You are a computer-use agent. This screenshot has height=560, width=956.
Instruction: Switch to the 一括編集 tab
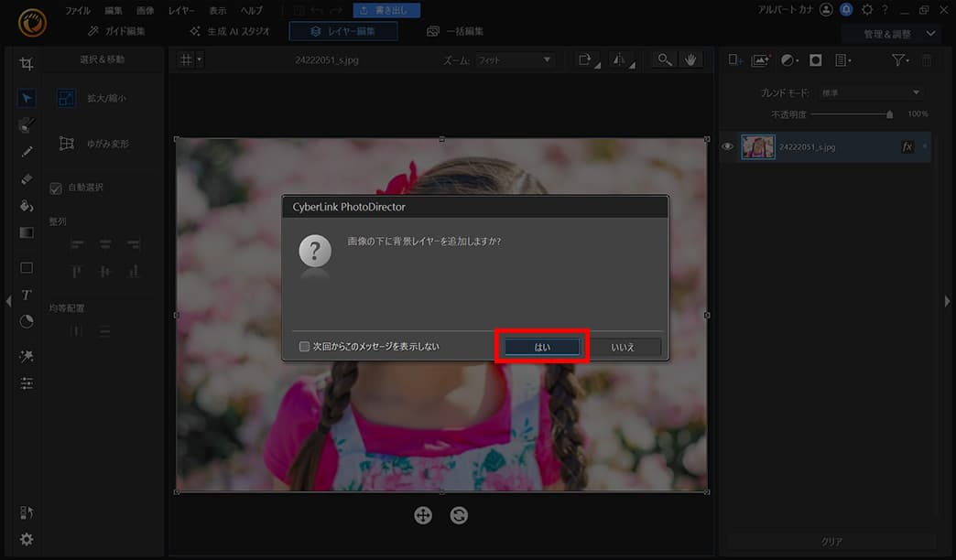(x=458, y=30)
